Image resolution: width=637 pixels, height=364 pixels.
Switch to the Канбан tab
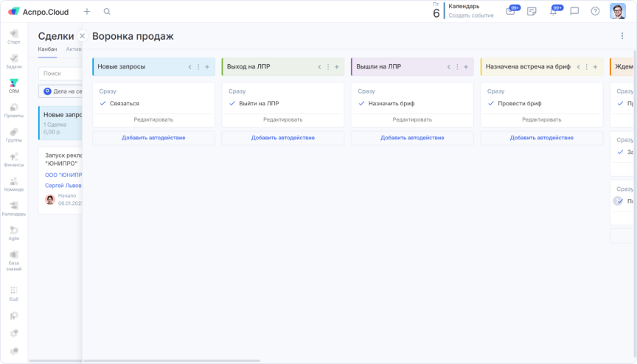pos(47,49)
